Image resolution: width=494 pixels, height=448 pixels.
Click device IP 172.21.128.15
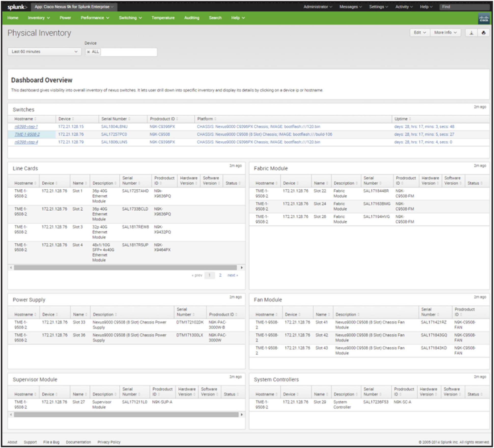pyautogui.click(x=71, y=127)
